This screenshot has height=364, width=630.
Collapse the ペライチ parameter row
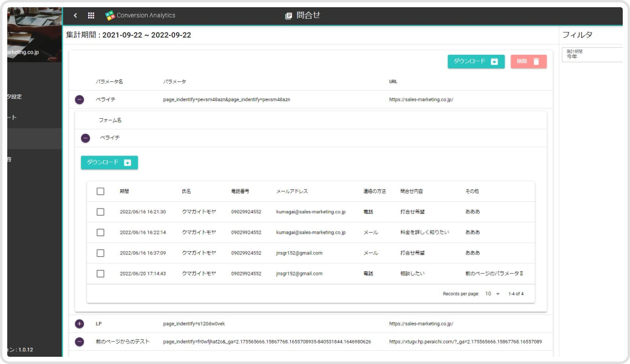80,99
